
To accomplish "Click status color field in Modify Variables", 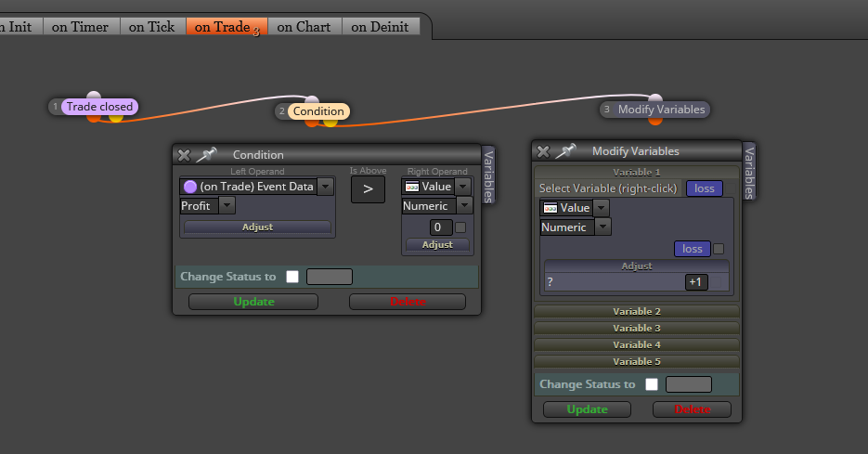I will (689, 384).
